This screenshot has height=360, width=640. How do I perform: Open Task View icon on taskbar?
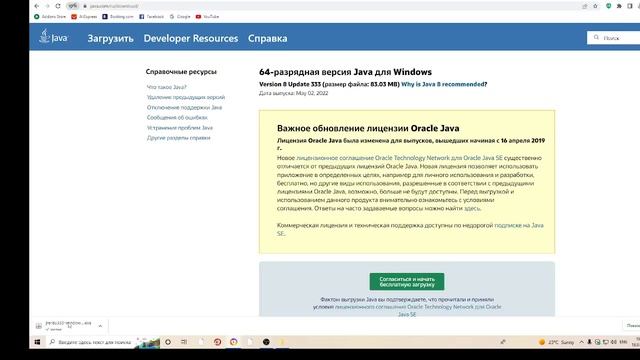pos(184,342)
